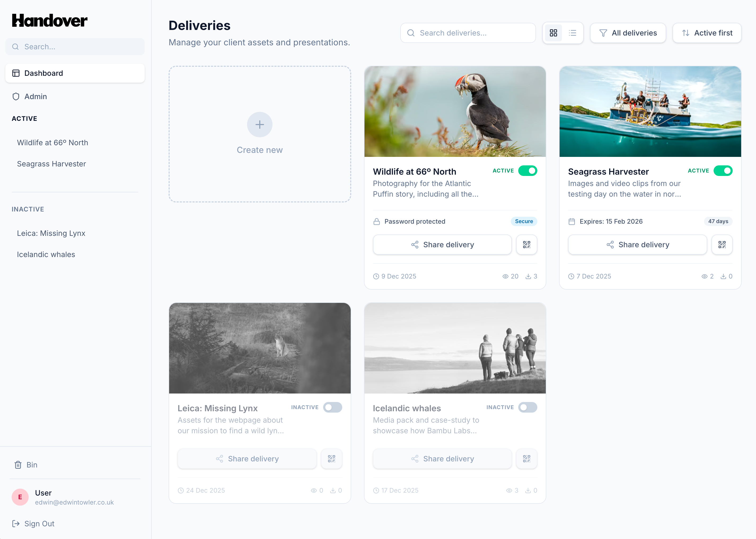Share the Wildlife at 66° North delivery
The width and height of the screenshot is (756, 539).
click(442, 245)
